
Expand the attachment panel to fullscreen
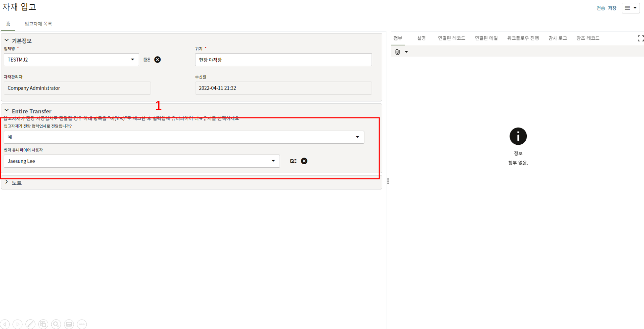pyautogui.click(x=640, y=39)
